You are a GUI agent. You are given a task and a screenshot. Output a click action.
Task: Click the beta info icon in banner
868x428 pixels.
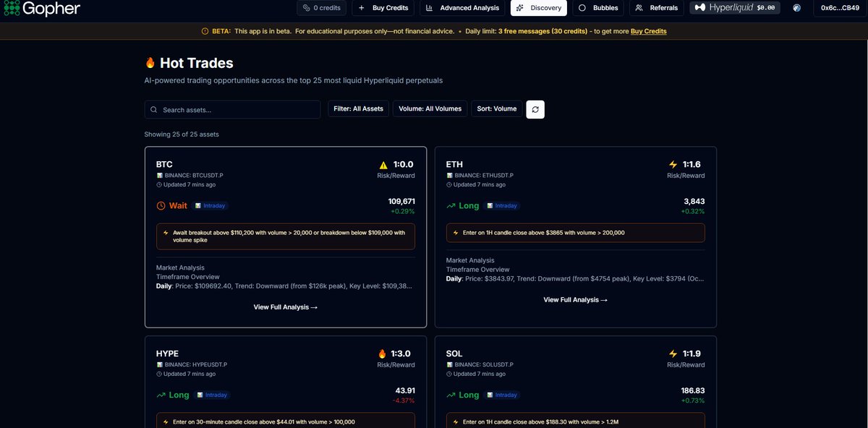click(205, 31)
